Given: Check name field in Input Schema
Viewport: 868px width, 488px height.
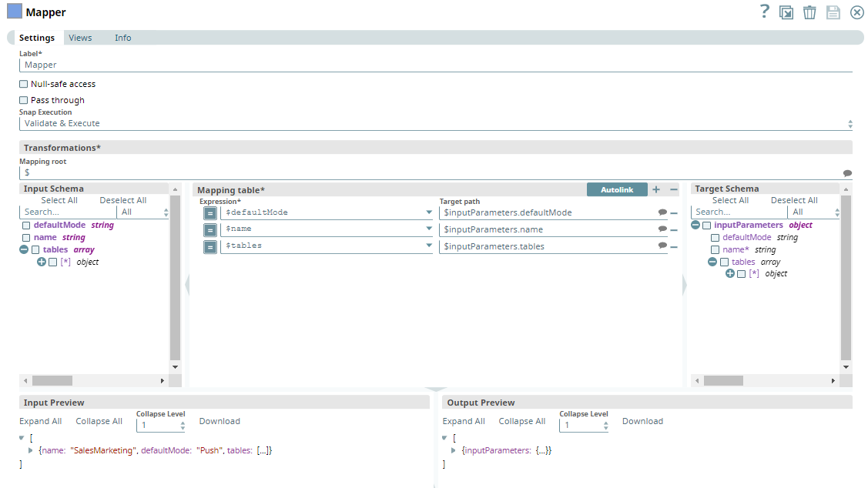Looking at the screenshot, I should 26,237.
